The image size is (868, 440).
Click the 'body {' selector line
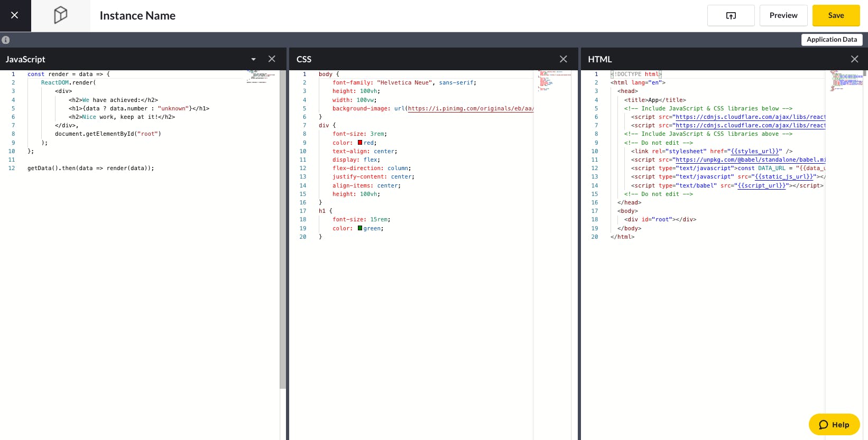coord(329,74)
